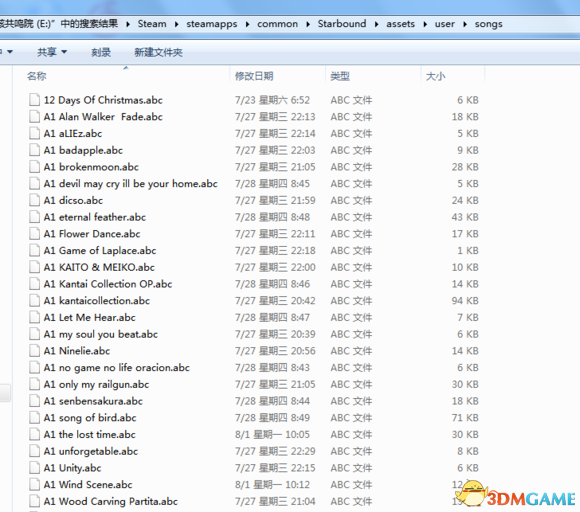Select file icon of 12 Days Of Christmas.abc
This screenshot has height=512, width=580.
(x=34, y=100)
